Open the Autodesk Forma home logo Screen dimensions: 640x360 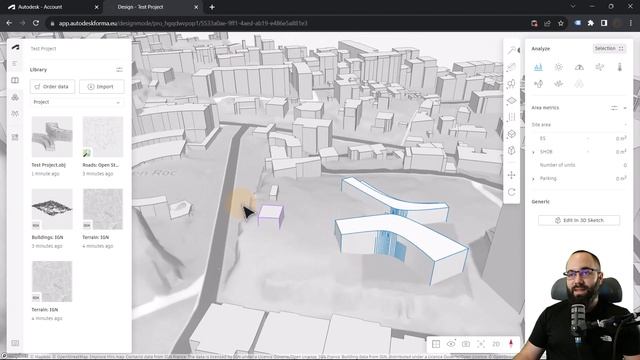(x=16, y=48)
